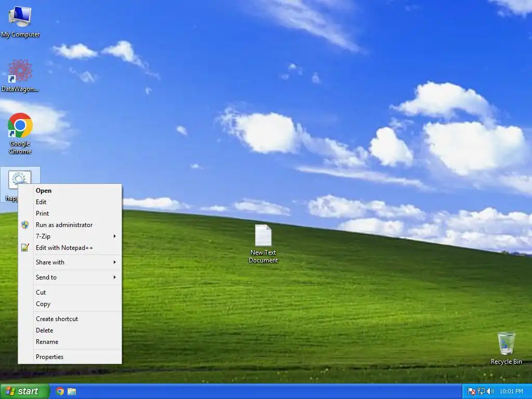The width and height of the screenshot is (532, 399).
Task: Select Create shortcut
Action: (70, 319)
